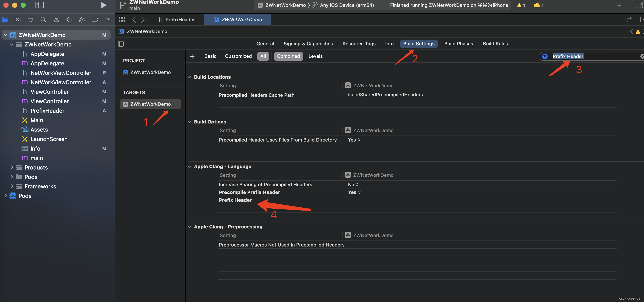Open the Signing & Capabilities tab

(x=308, y=43)
